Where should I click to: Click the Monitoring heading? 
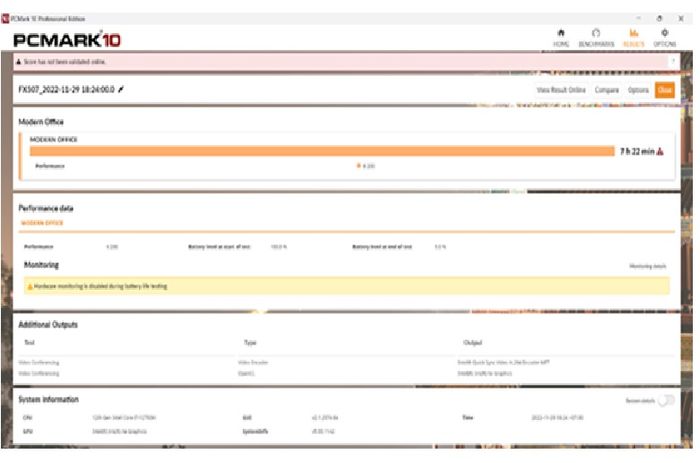(x=41, y=265)
